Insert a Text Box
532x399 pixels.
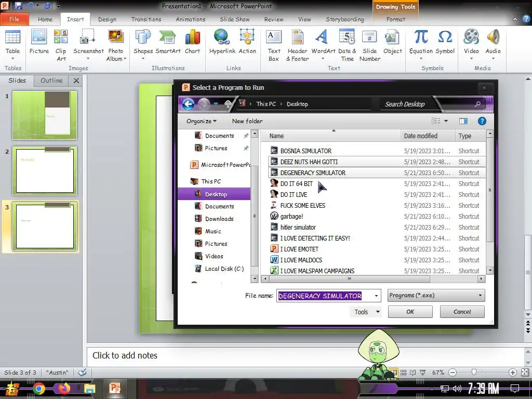274,45
